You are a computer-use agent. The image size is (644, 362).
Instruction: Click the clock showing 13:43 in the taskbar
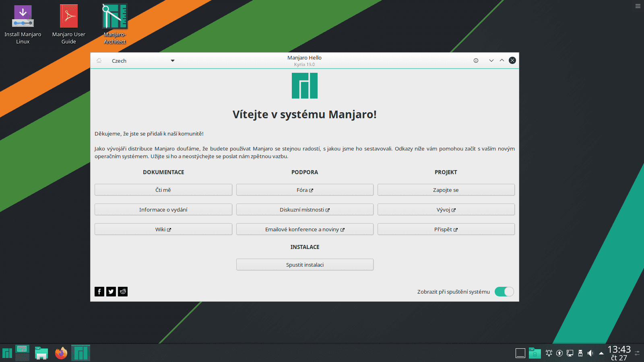[619, 353]
